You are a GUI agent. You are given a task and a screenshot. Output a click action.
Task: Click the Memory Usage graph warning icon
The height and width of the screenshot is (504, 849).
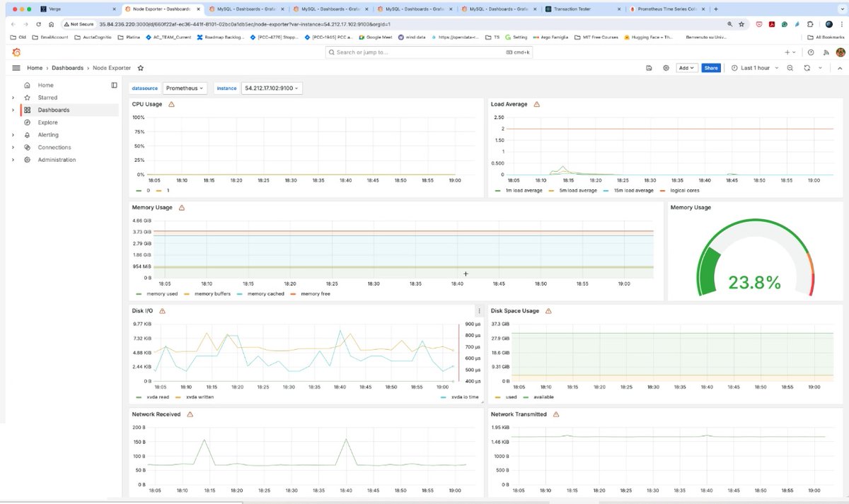coord(182,208)
